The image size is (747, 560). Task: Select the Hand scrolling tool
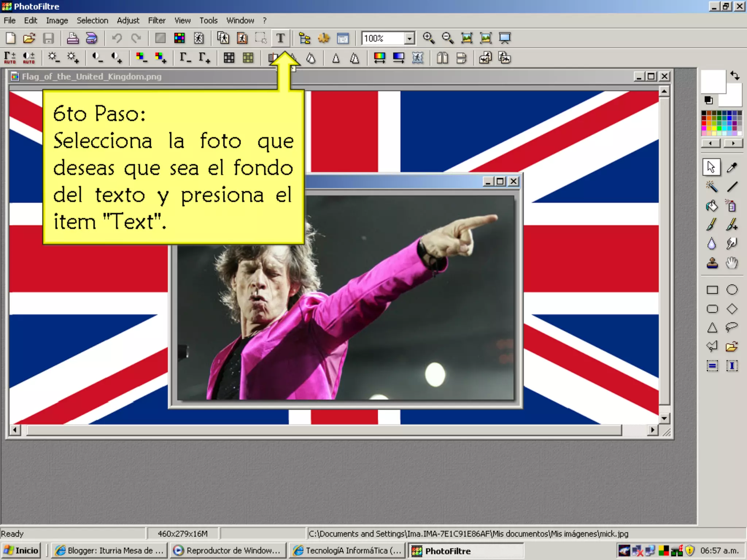pyautogui.click(x=732, y=263)
